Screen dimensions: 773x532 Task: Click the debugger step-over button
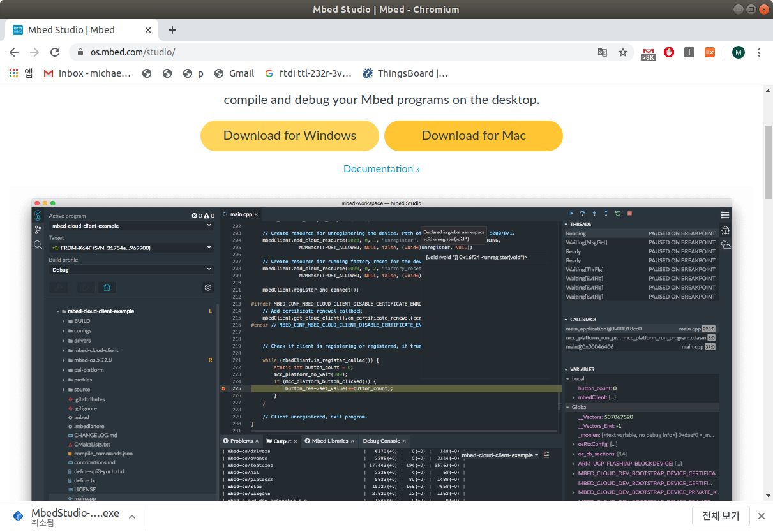pos(582,213)
